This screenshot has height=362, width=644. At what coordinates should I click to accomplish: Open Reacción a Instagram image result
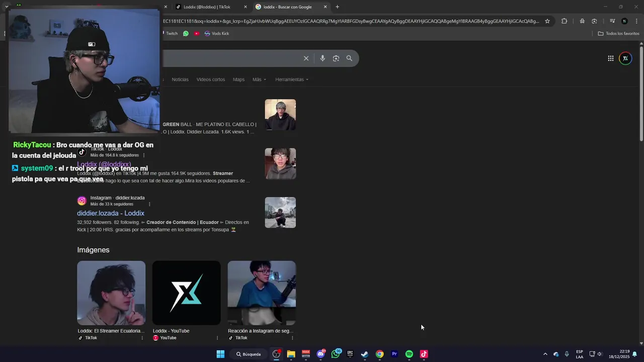point(262,293)
